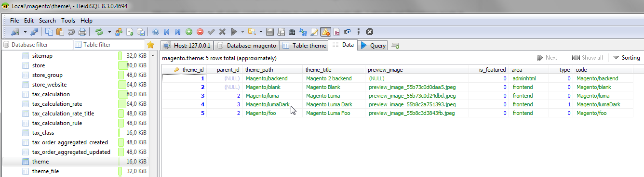Open the session manager dropdown arrow

[x=25, y=32]
